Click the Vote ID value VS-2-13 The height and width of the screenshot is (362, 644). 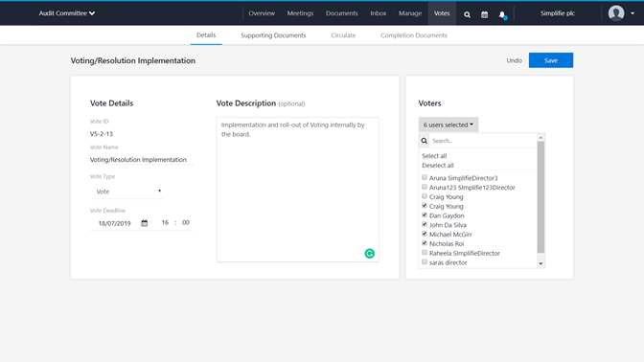[102, 134]
